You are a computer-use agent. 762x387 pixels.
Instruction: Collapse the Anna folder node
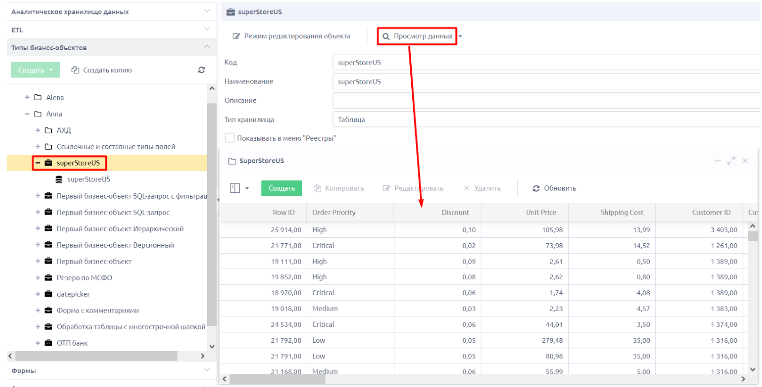27,114
